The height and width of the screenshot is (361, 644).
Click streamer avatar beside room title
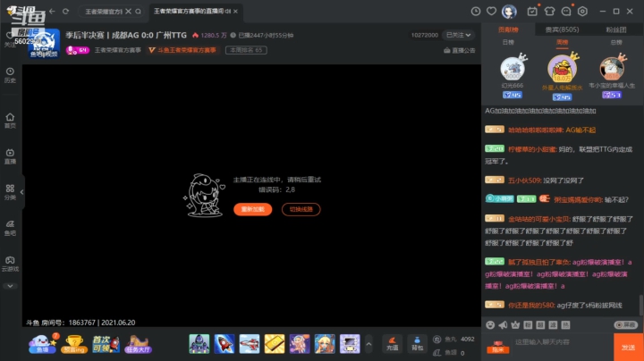point(44,43)
